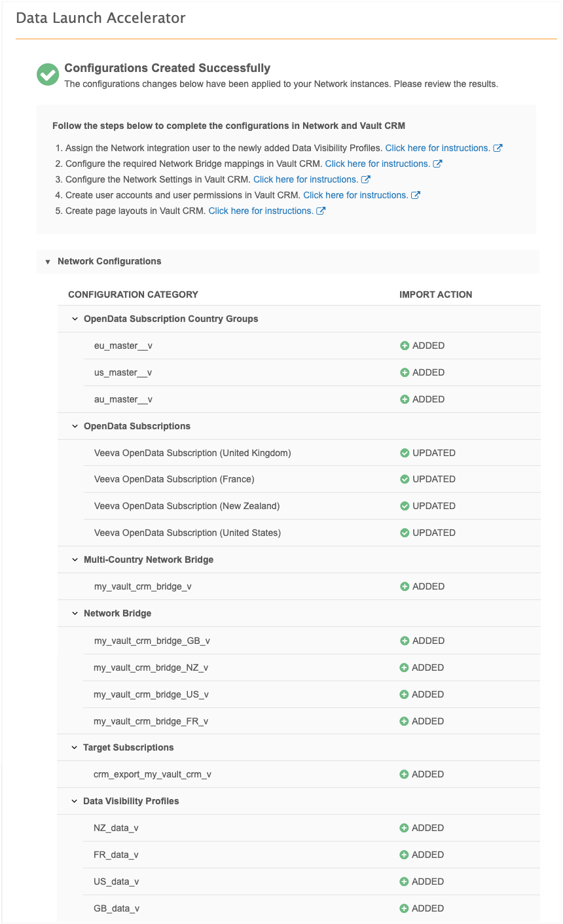
Task: Click external link icon after Network Settings instructions
Action: (366, 179)
